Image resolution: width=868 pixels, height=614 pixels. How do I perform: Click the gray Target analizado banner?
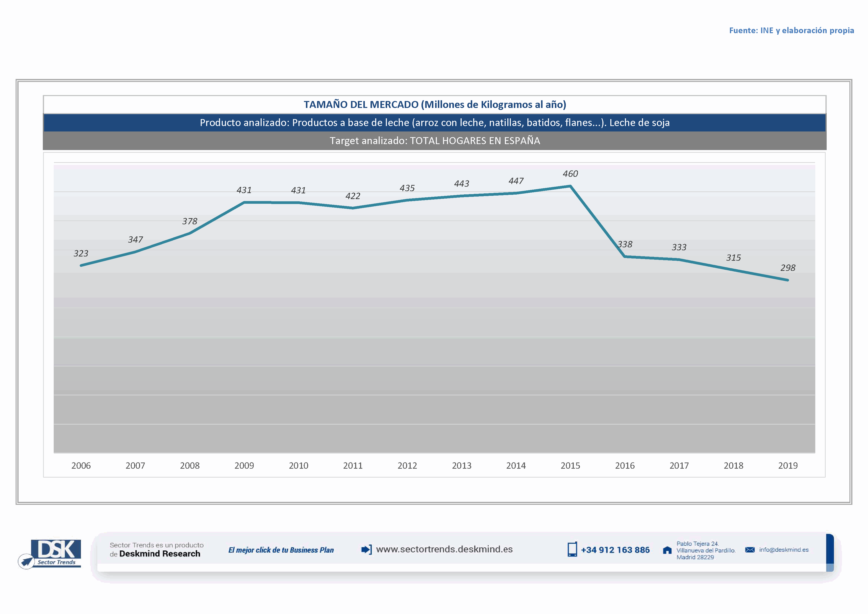tap(435, 141)
